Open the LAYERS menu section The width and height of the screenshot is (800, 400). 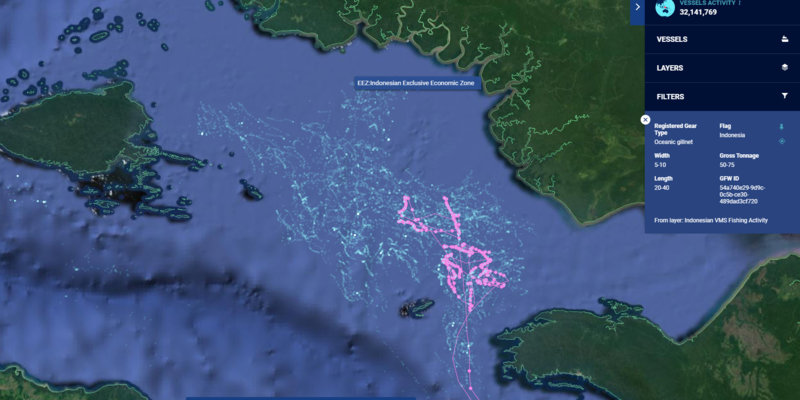[x=670, y=68]
